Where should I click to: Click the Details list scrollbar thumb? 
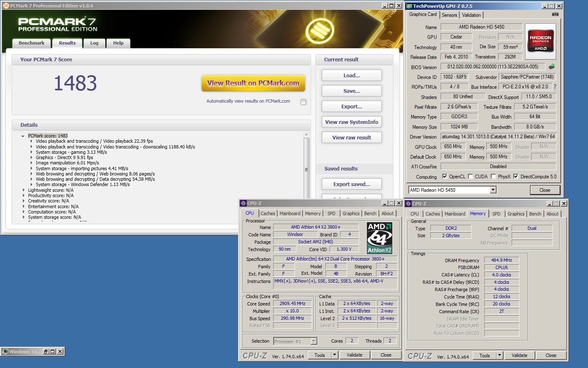click(307, 169)
